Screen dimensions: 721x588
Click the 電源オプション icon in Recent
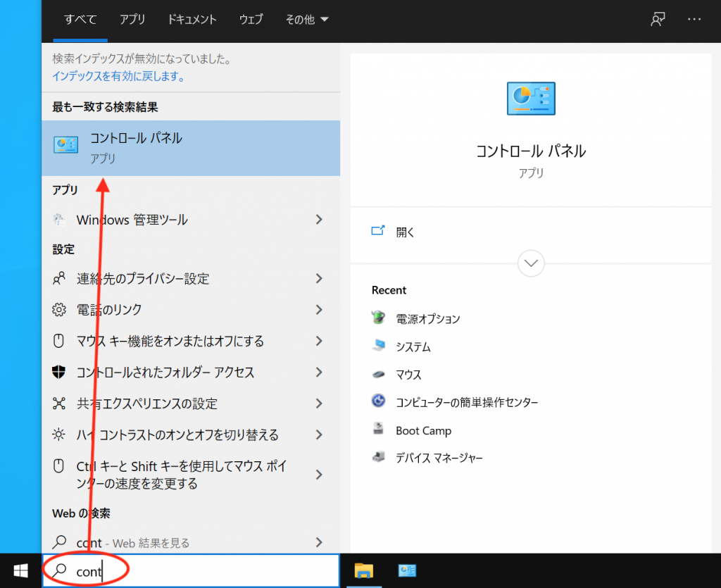coord(378,318)
